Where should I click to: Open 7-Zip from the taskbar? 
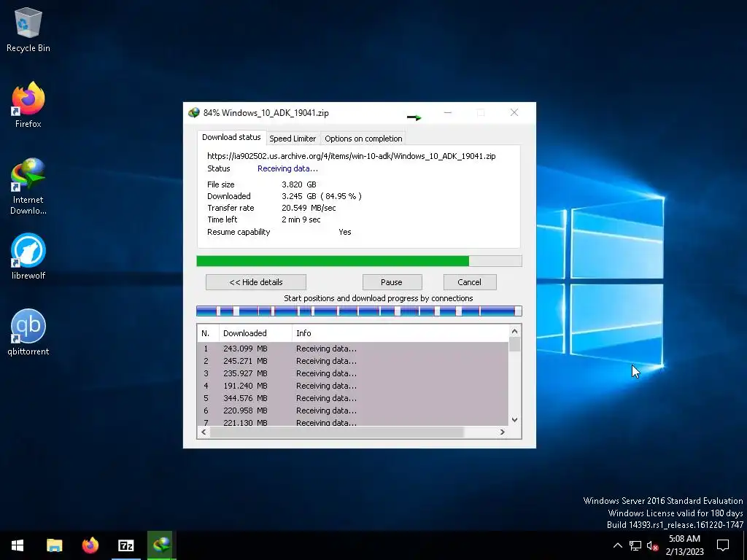(125, 545)
